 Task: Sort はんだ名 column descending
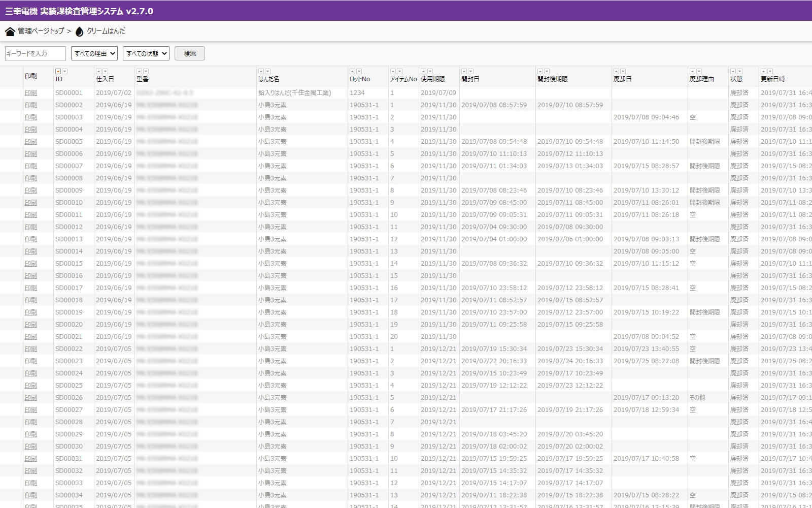click(x=267, y=72)
